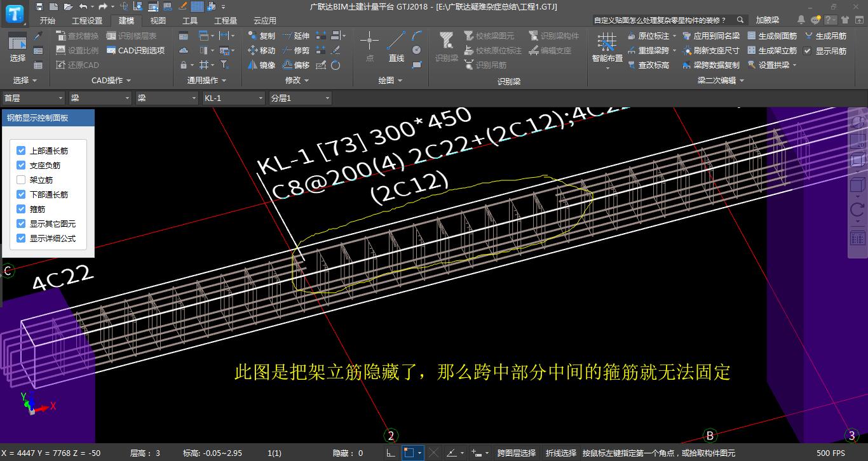The image size is (868, 461).
Task: Expand the 通用操作 group menu
Action: pyautogui.click(x=206, y=81)
